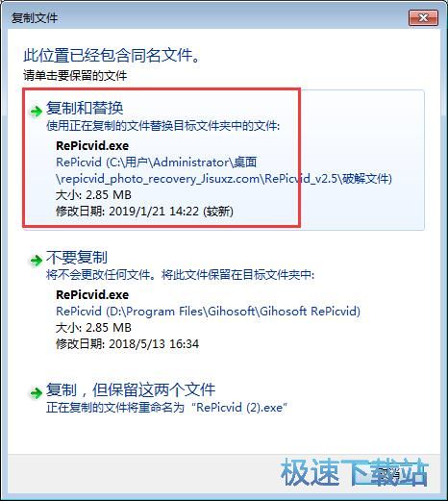Viewport: 448px width, 501px height.
Task: Click the bold RePicvid.exe under 复制和替换
Action: [92, 145]
